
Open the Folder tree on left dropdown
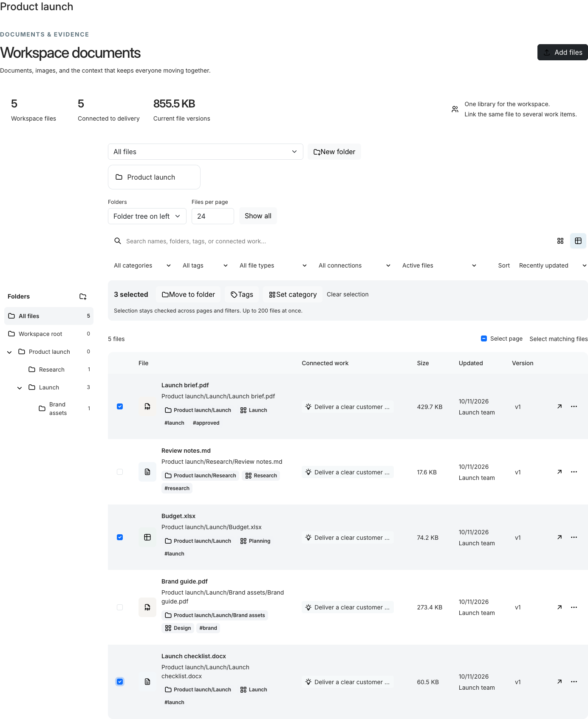[x=147, y=216]
